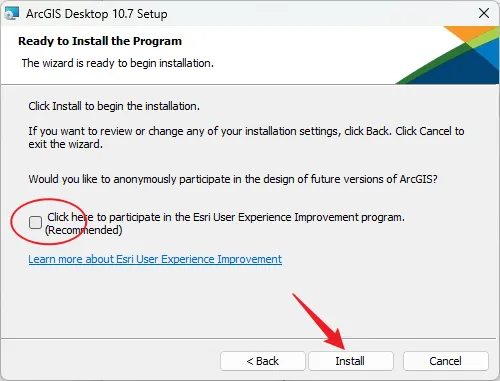This screenshot has width=500, height=381.
Task: Click the 'Ready to Install the Program' heading
Action: pos(100,41)
